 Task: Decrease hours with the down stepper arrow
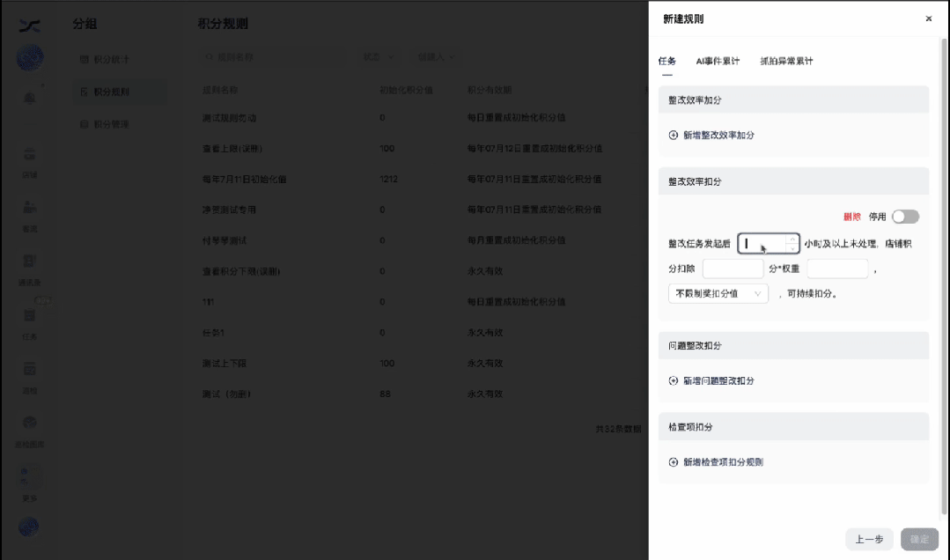pos(792,248)
